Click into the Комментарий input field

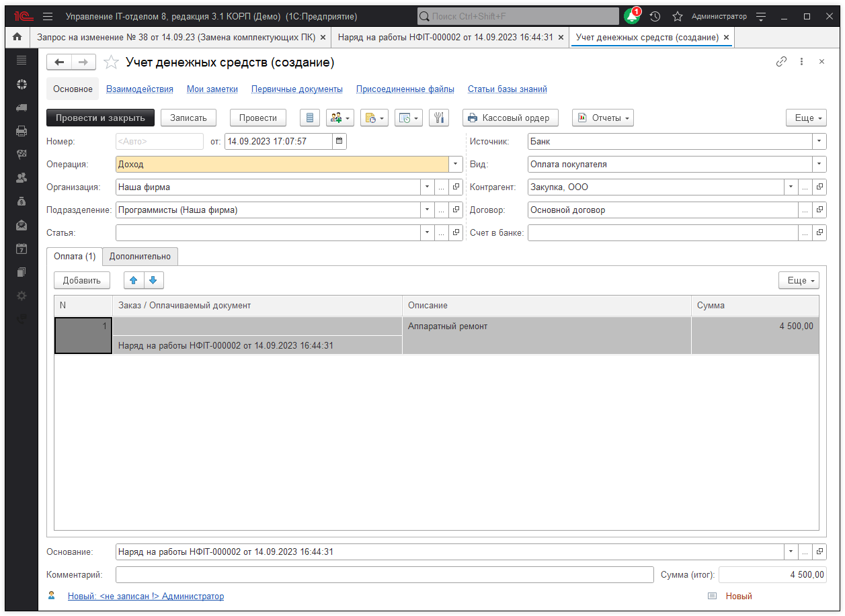tap(384, 574)
